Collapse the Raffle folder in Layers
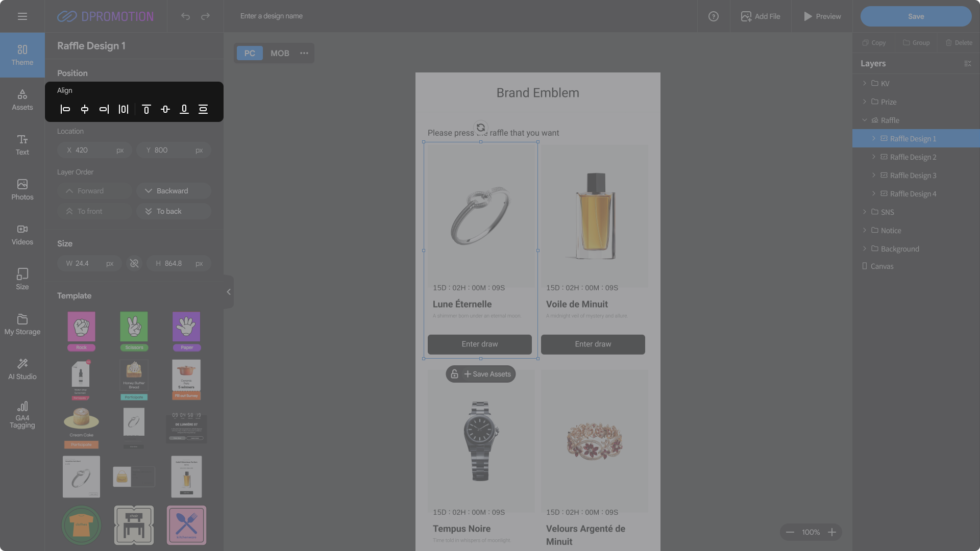Viewport: 980px width, 551px height. 865,120
